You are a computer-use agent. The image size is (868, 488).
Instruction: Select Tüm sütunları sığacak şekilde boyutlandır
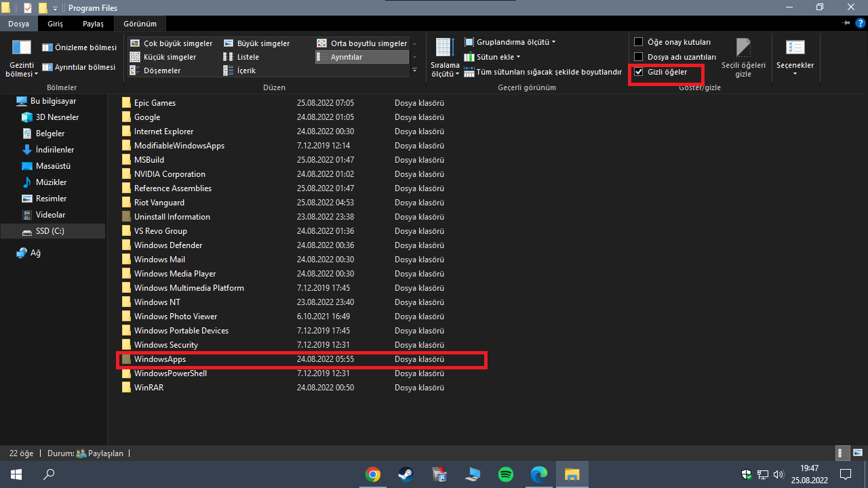[543, 72]
